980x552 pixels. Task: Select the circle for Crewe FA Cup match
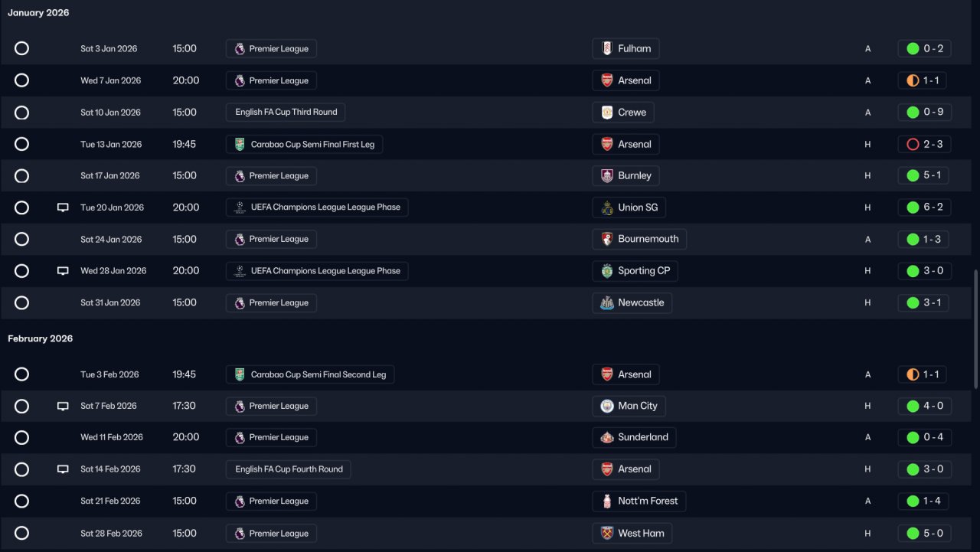(21, 113)
